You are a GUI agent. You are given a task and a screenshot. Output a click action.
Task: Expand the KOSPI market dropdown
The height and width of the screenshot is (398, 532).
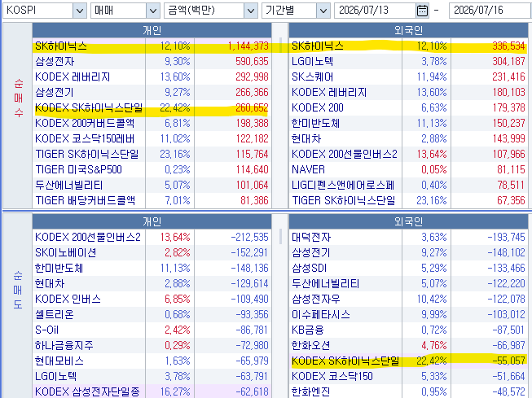(79, 11)
